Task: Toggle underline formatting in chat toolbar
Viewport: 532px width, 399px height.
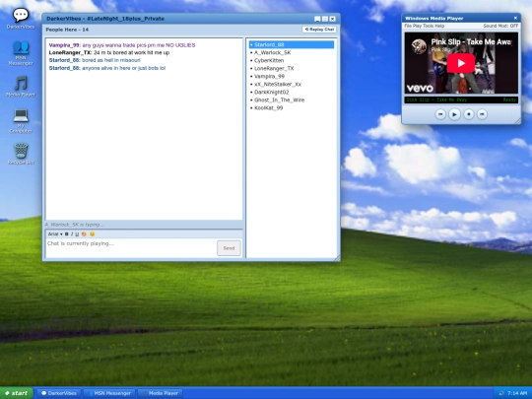Action: pos(77,234)
